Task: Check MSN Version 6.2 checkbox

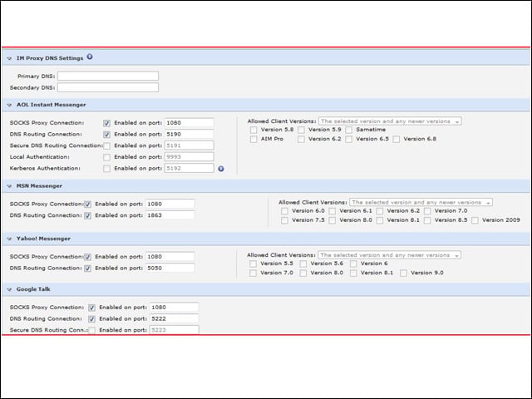Action: (x=380, y=211)
